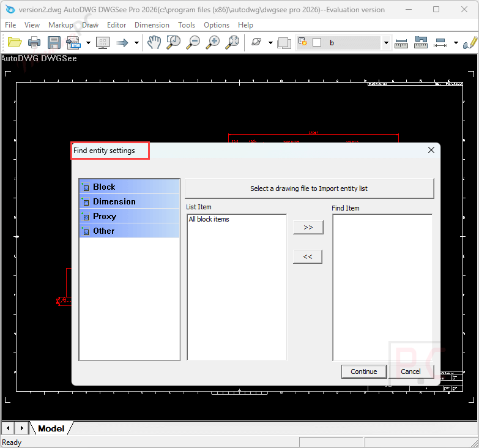Zoom to extents with the magnifier icon
The width and height of the screenshot is (479, 448).
pos(232,42)
